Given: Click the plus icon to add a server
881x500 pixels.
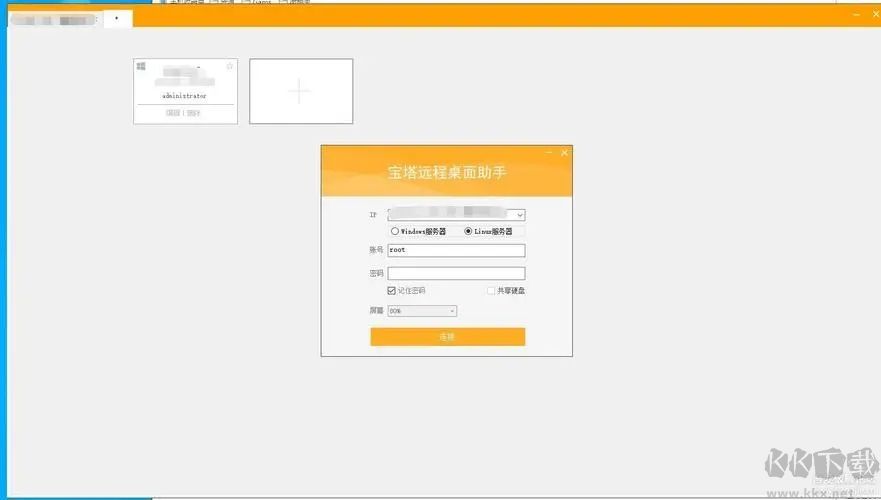Looking at the screenshot, I should [x=300, y=91].
